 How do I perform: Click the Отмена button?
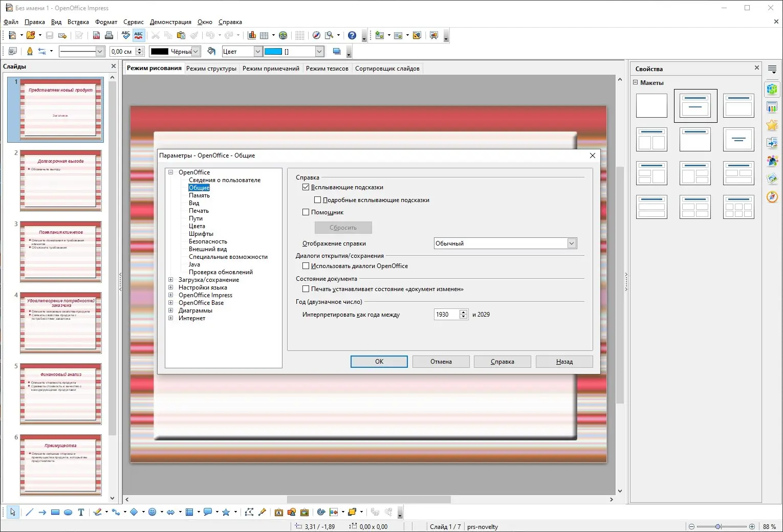coord(441,362)
